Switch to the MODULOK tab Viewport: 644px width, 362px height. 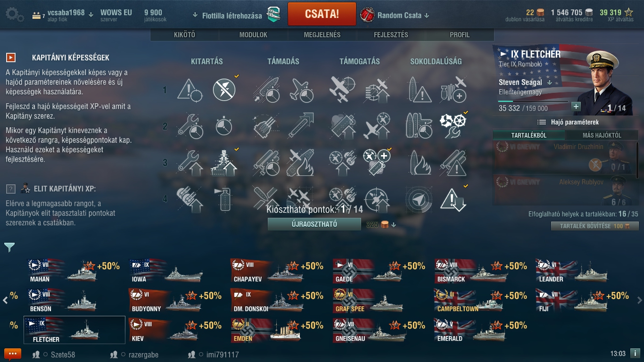(x=253, y=35)
